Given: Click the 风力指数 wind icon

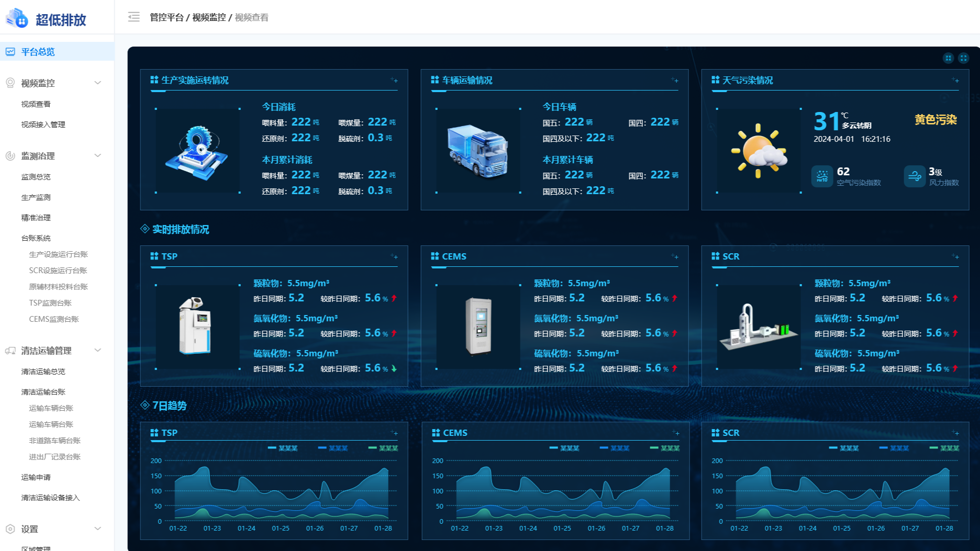Looking at the screenshot, I should [x=915, y=176].
